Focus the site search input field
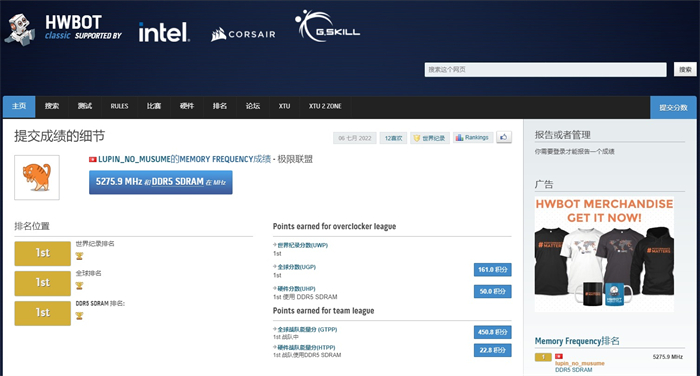The width and height of the screenshot is (700, 376). point(546,70)
